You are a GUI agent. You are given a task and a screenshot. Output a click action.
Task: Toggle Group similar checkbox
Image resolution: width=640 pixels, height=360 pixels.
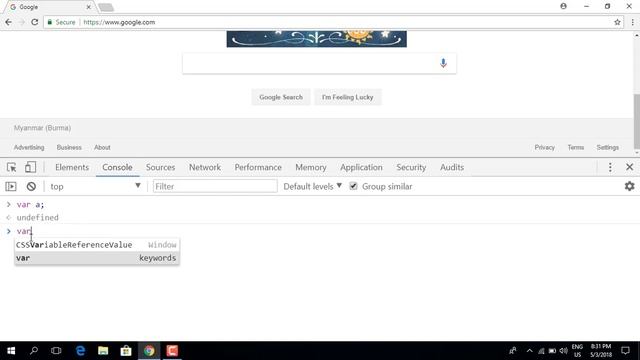(353, 186)
